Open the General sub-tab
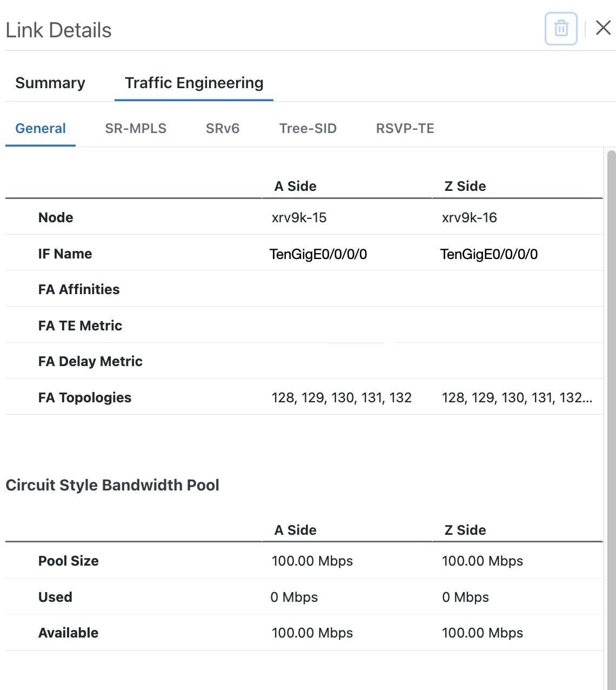Viewport: 616px width, 690px height. [x=41, y=128]
